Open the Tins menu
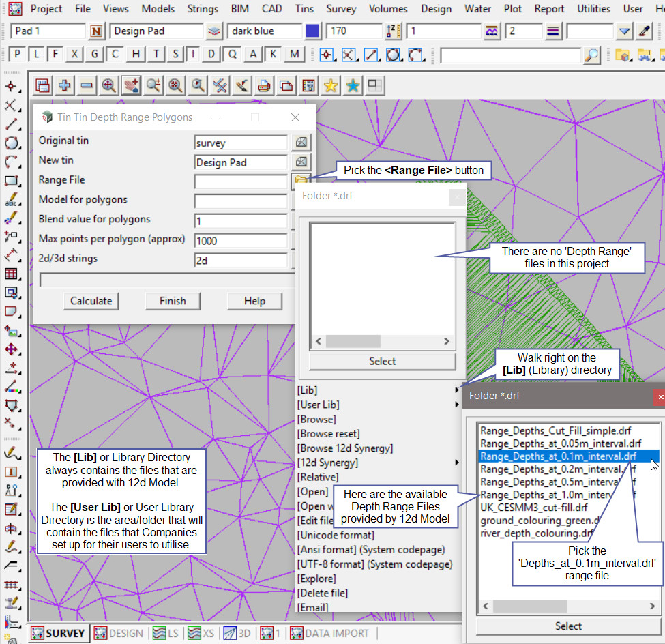The height and width of the screenshot is (644, 665). 304,9
